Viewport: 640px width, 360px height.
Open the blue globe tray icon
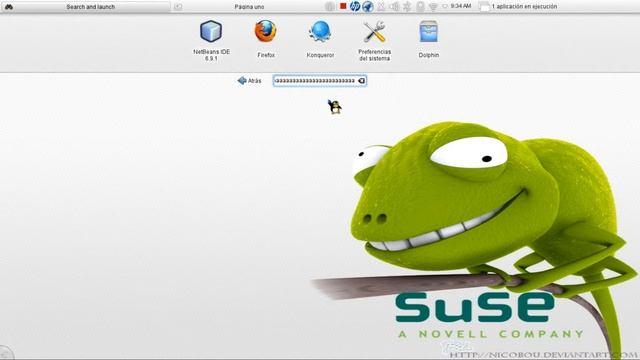[368, 7]
